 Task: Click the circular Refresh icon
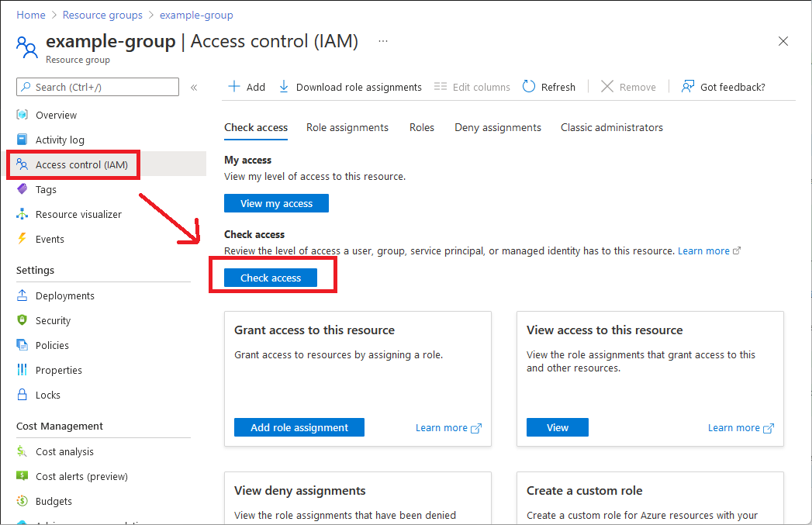click(x=529, y=86)
